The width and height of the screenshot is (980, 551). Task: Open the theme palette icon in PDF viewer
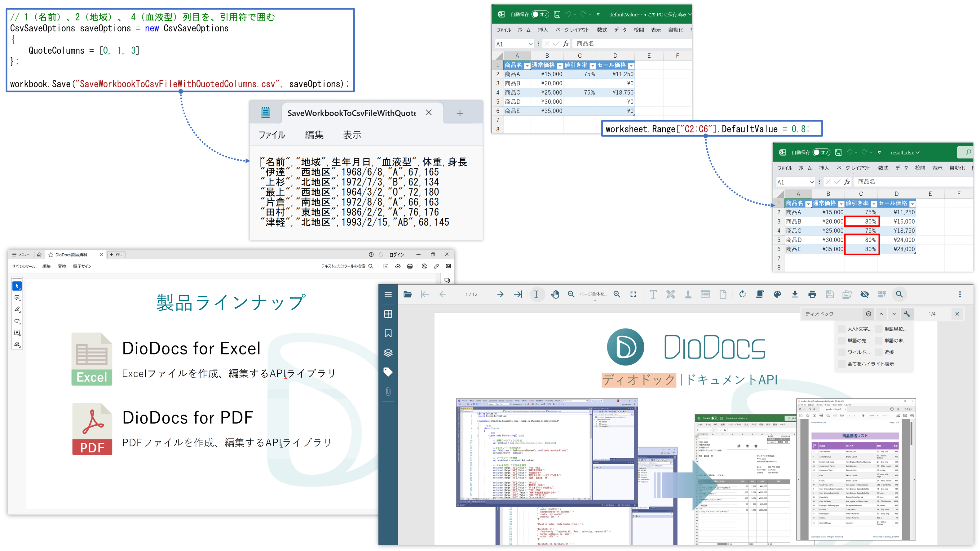(x=777, y=294)
